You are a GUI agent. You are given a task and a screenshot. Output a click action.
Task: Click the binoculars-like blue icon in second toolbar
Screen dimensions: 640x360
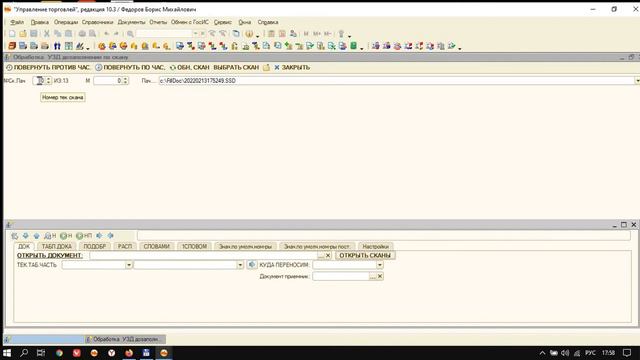coord(57,46)
